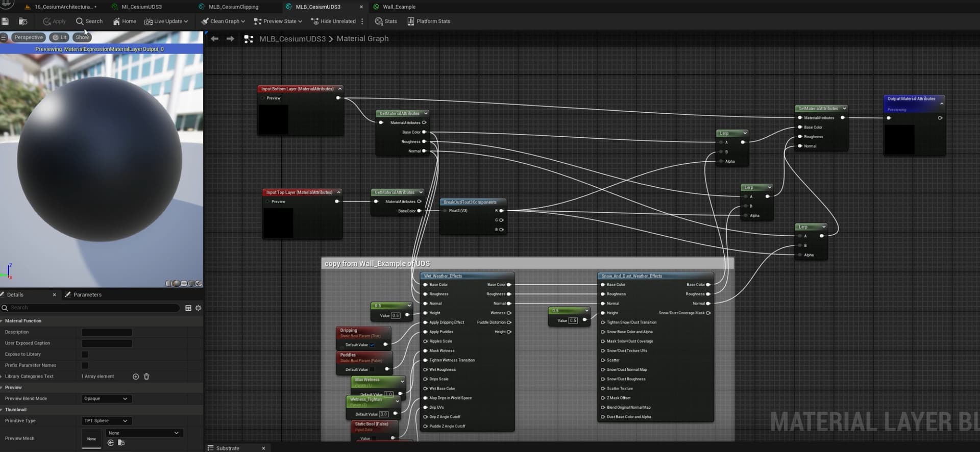Select the BreakOutFloat3Components node title
This screenshot has height=452, width=980.
coord(470,202)
